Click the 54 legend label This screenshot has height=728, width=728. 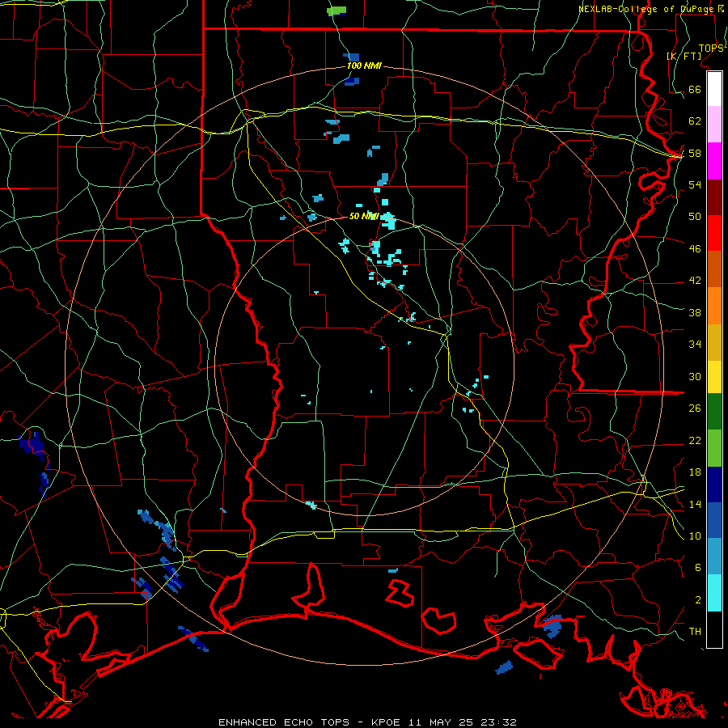click(x=695, y=184)
